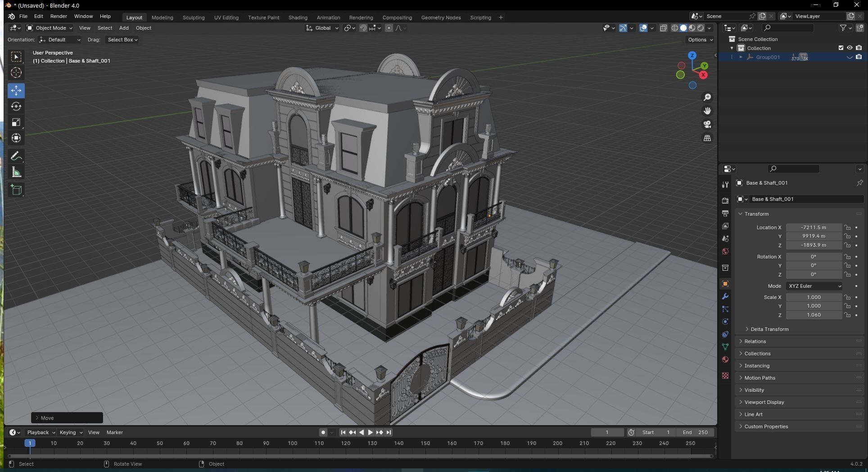Open Global transform orientation dropdown
This screenshot has width=868, height=472.
tap(322, 28)
